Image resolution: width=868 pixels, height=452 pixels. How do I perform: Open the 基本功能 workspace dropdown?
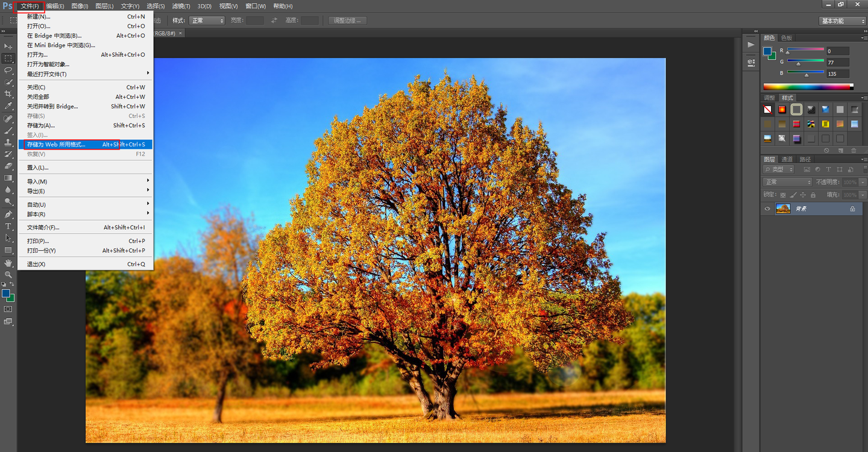click(843, 21)
